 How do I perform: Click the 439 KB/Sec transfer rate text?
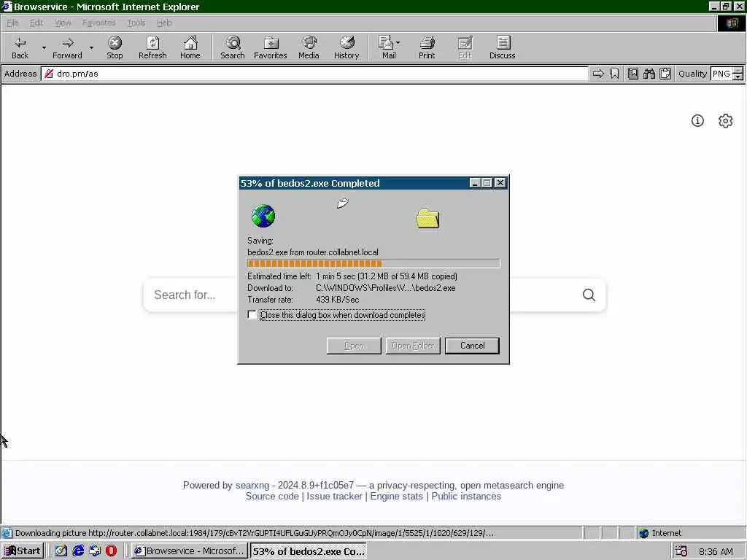[x=337, y=300]
